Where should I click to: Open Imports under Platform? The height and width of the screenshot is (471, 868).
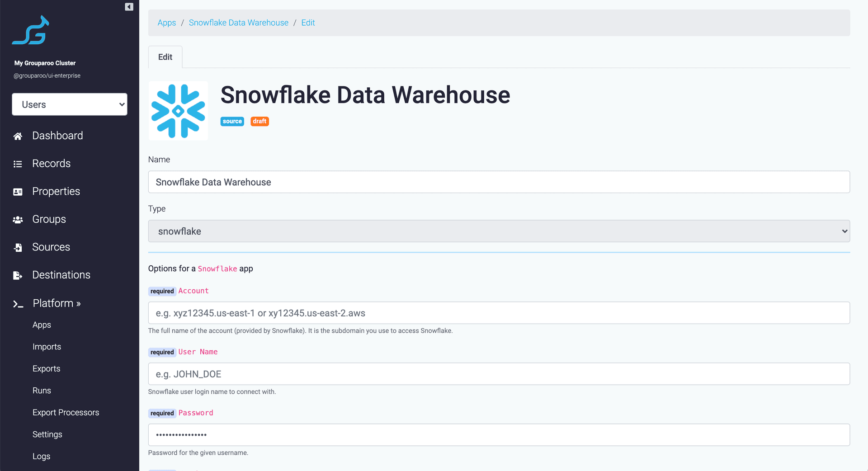47,347
